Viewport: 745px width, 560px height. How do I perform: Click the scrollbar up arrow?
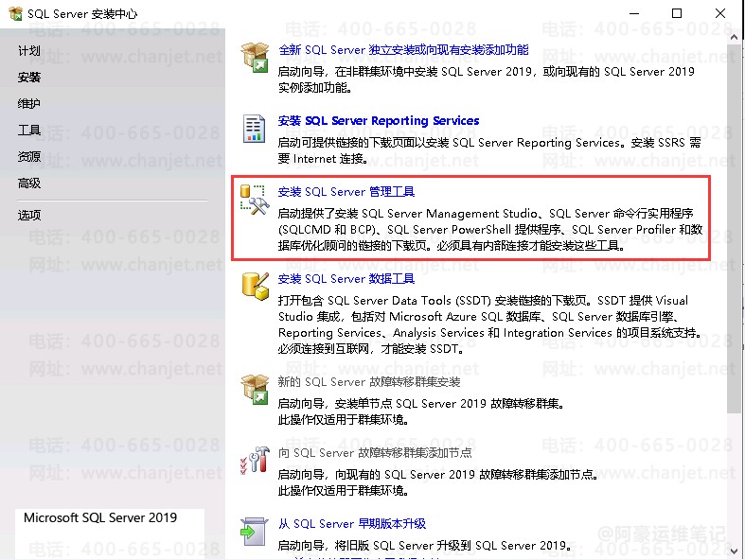coord(734,37)
